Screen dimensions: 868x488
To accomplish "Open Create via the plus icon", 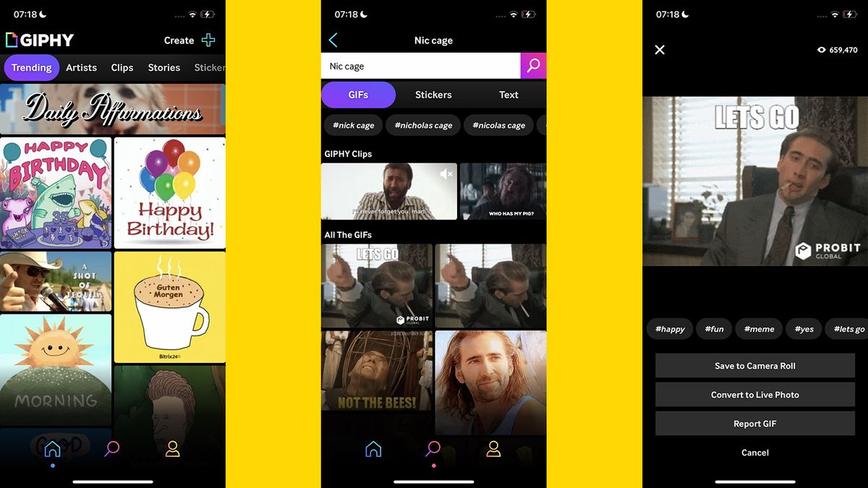I will click(209, 40).
